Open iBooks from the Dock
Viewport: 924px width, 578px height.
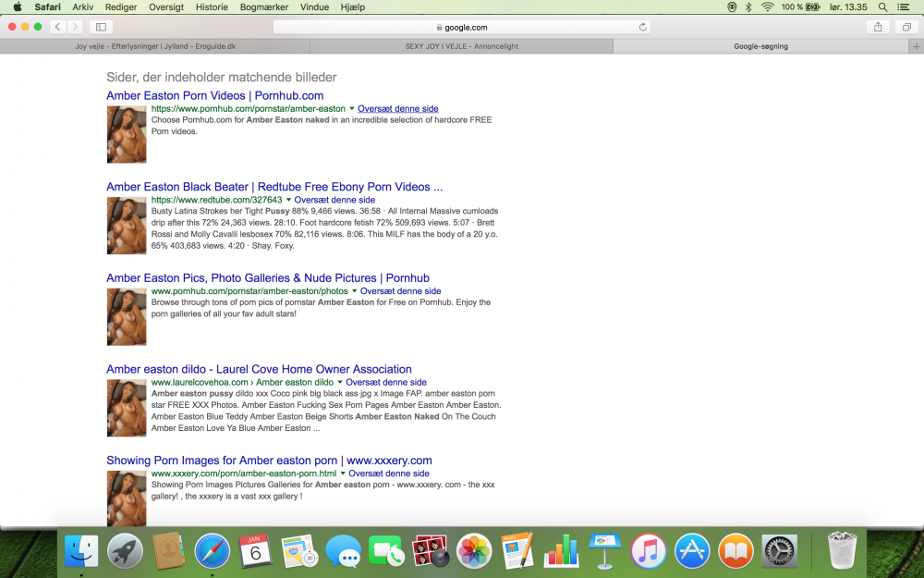pyautogui.click(x=736, y=551)
